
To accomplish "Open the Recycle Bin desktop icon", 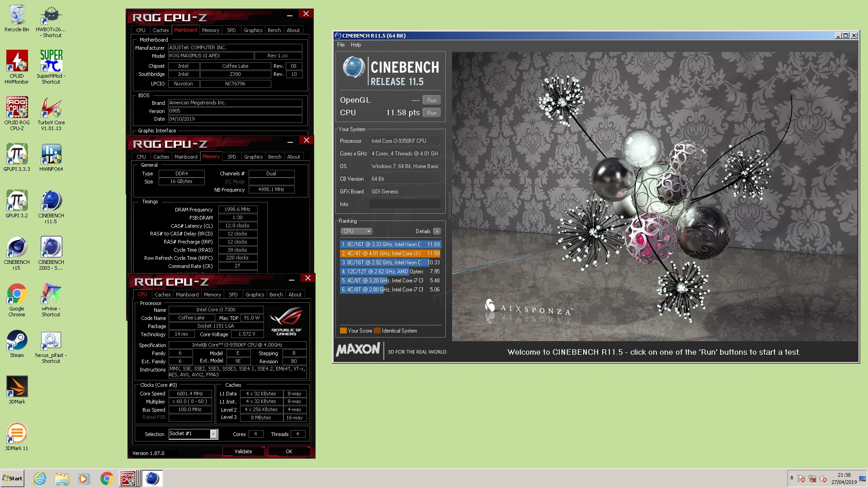I will [17, 19].
